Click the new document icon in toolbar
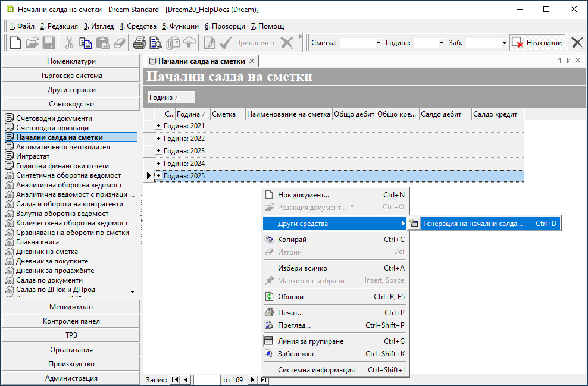Viewport: 588px width, 386px height. [15, 43]
